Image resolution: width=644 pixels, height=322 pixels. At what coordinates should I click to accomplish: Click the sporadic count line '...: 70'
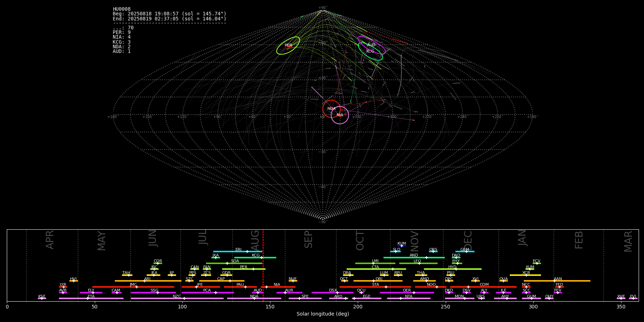[x=123, y=28]
